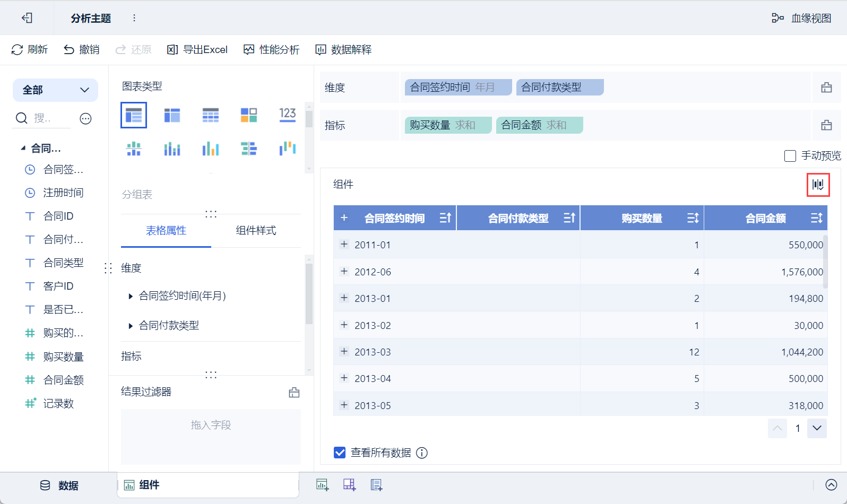
Task: Click the column width adjust icon
Action: click(818, 185)
